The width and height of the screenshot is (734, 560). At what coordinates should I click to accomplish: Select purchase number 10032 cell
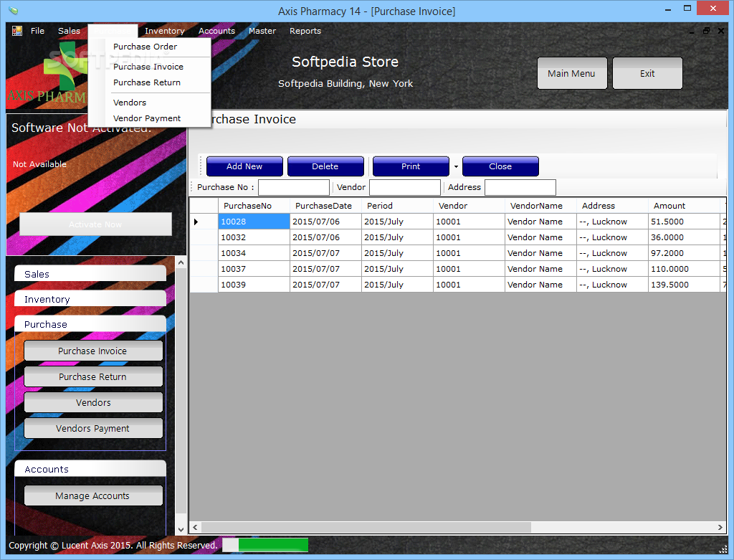(254, 237)
